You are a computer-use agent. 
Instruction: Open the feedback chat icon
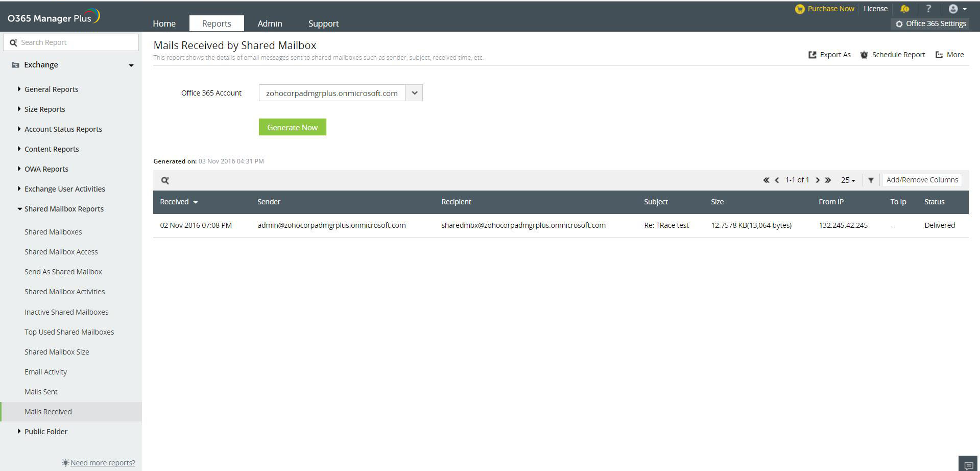point(968,465)
